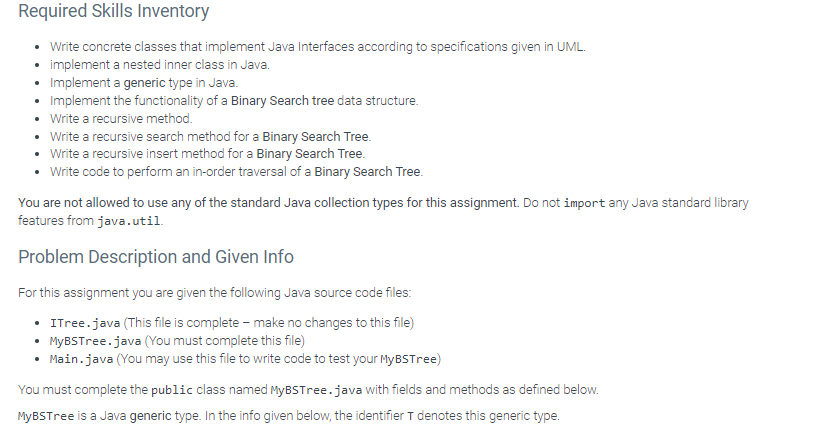Click the 'java.util' code text

pos(129,221)
